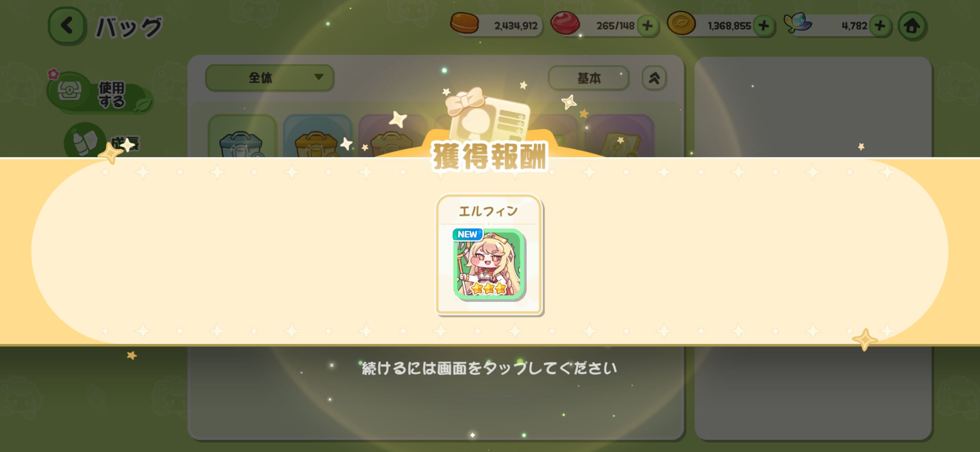Click the butterfly gem currency icon
Image resolution: width=980 pixels, height=452 pixels.
[x=798, y=23]
